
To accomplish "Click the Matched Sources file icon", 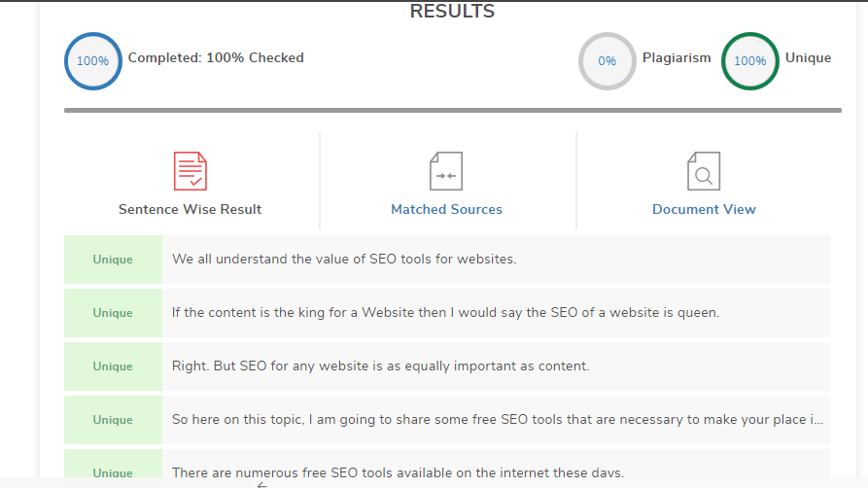I will tap(446, 171).
